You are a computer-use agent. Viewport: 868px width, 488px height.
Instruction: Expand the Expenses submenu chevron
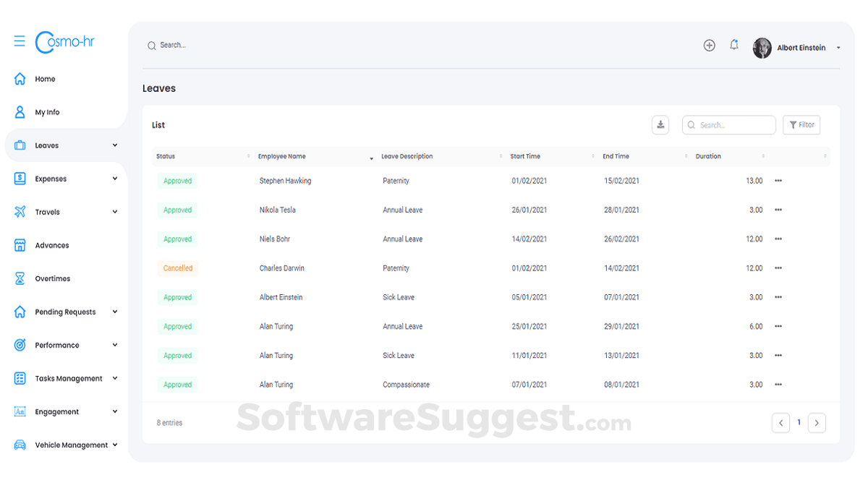[x=115, y=179]
